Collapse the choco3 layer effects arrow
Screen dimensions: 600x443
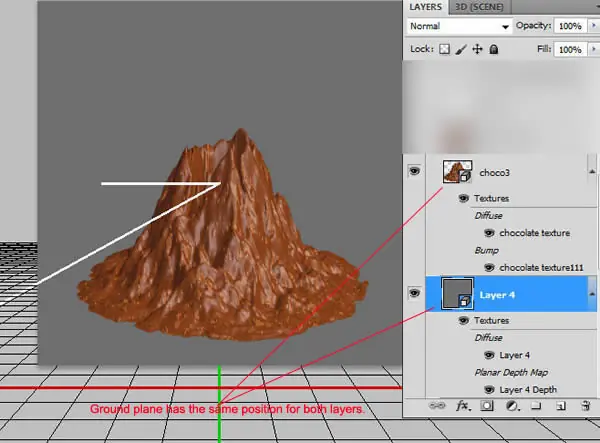592,171
